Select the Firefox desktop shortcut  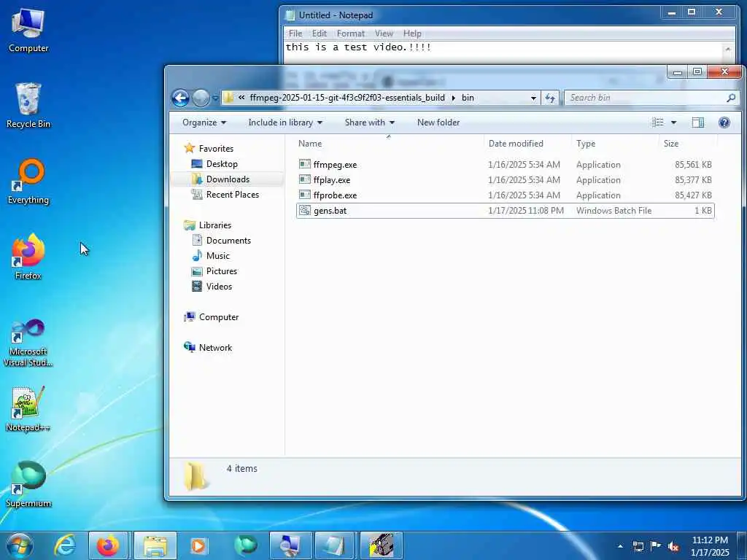pyautogui.click(x=28, y=257)
